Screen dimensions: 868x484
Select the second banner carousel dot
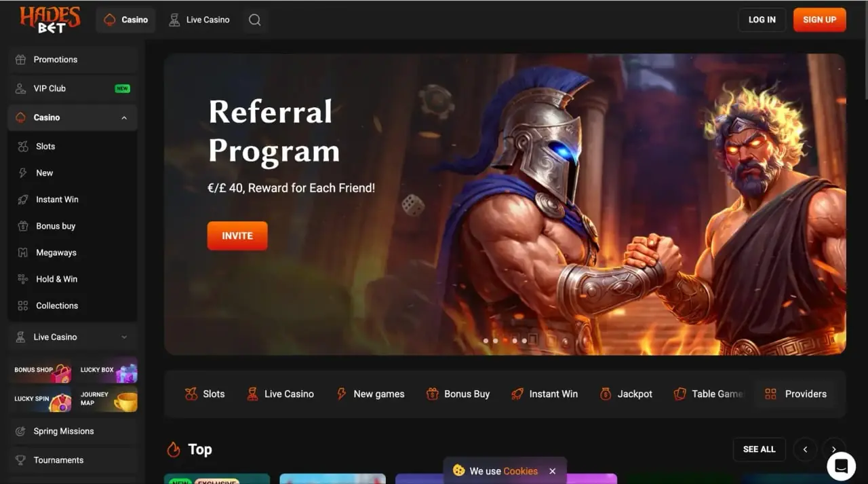tap(495, 341)
